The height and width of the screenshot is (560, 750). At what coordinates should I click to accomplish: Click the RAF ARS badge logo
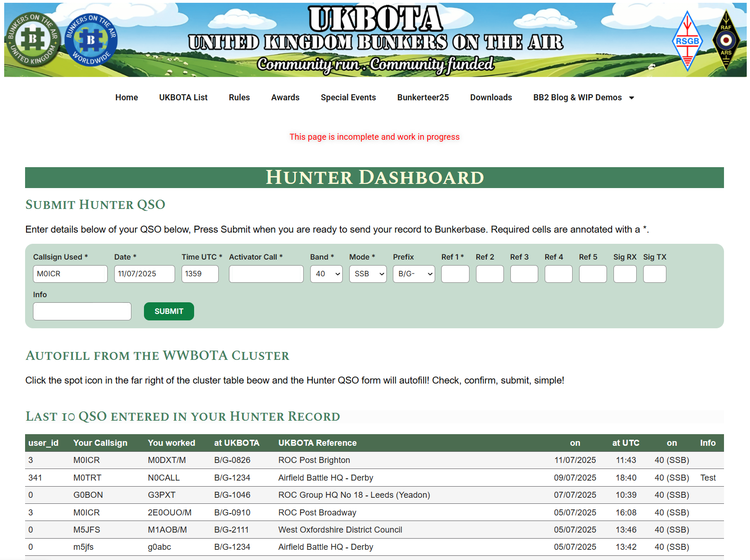pyautogui.click(x=726, y=41)
